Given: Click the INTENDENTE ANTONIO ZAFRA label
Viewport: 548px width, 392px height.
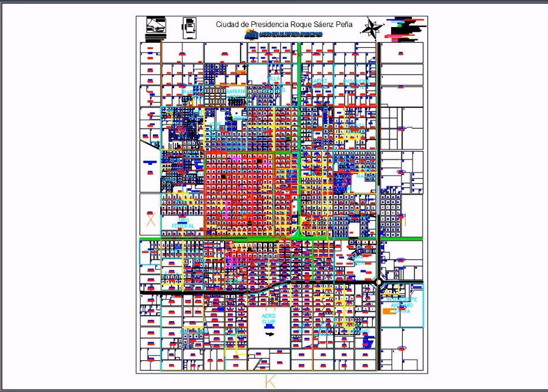Looking at the screenshot, I should click(x=402, y=306).
